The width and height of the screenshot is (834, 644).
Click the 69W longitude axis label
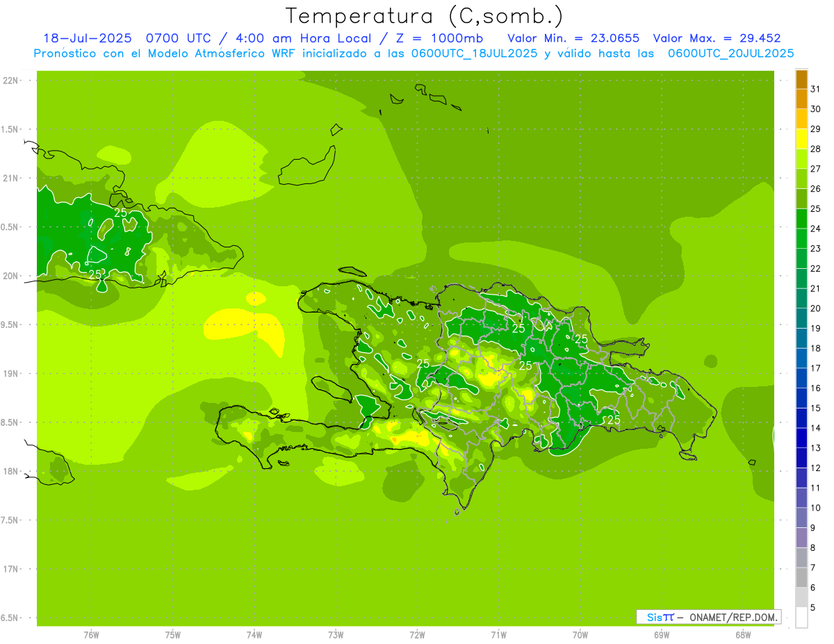click(x=661, y=635)
